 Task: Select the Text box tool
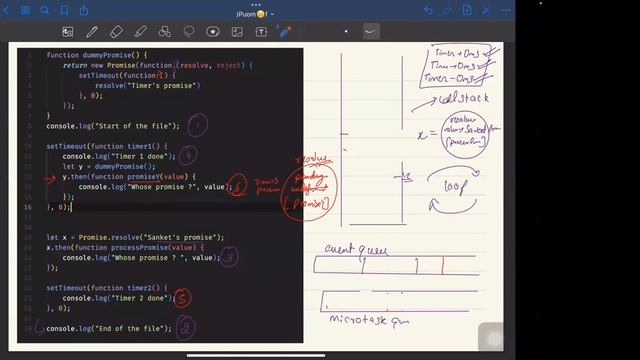coord(261,32)
